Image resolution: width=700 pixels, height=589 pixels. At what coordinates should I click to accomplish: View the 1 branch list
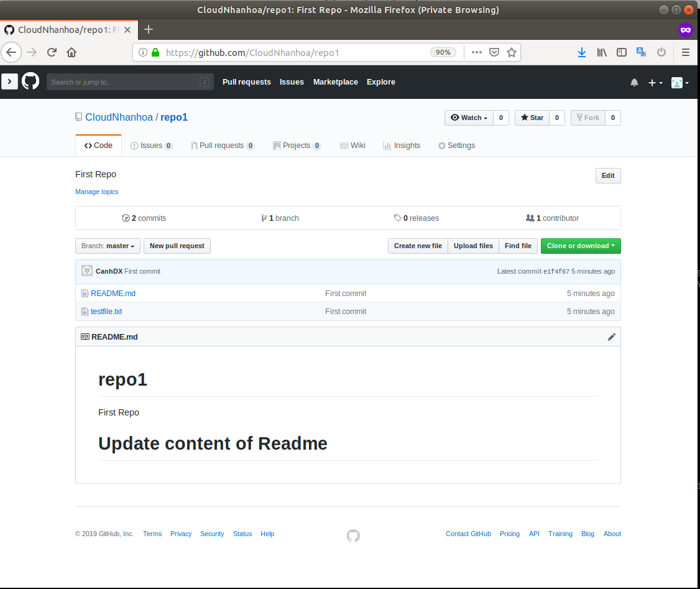(x=280, y=218)
